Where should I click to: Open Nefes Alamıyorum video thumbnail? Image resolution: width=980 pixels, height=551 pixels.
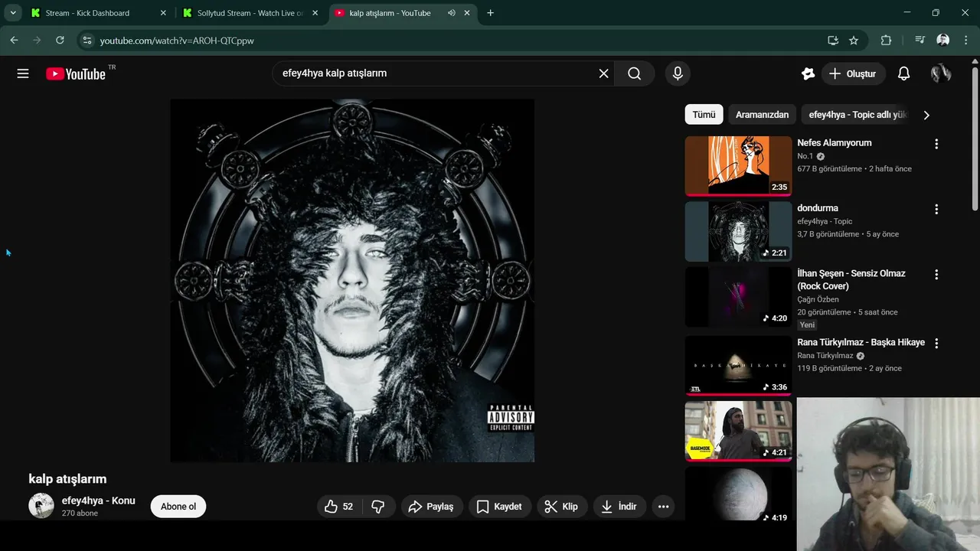[x=738, y=166]
